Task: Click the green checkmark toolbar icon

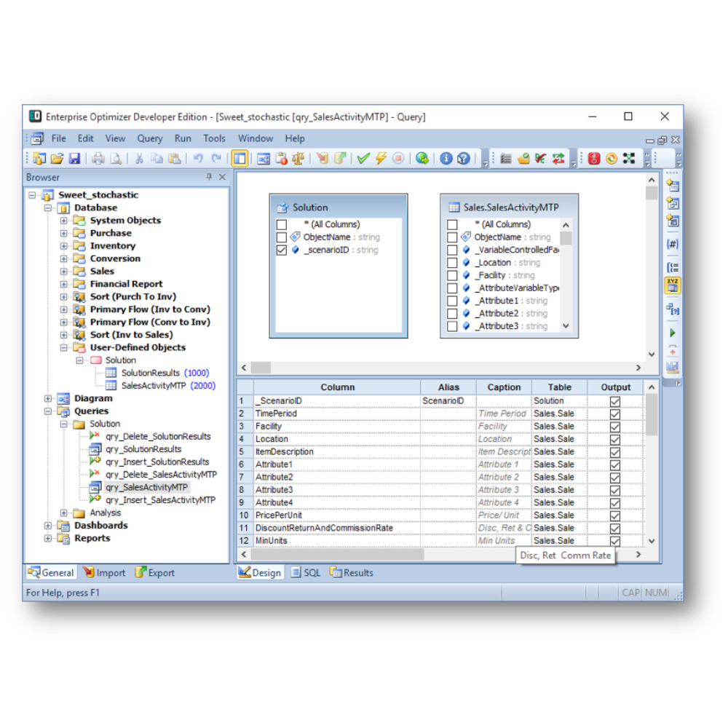Action: point(363,158)
